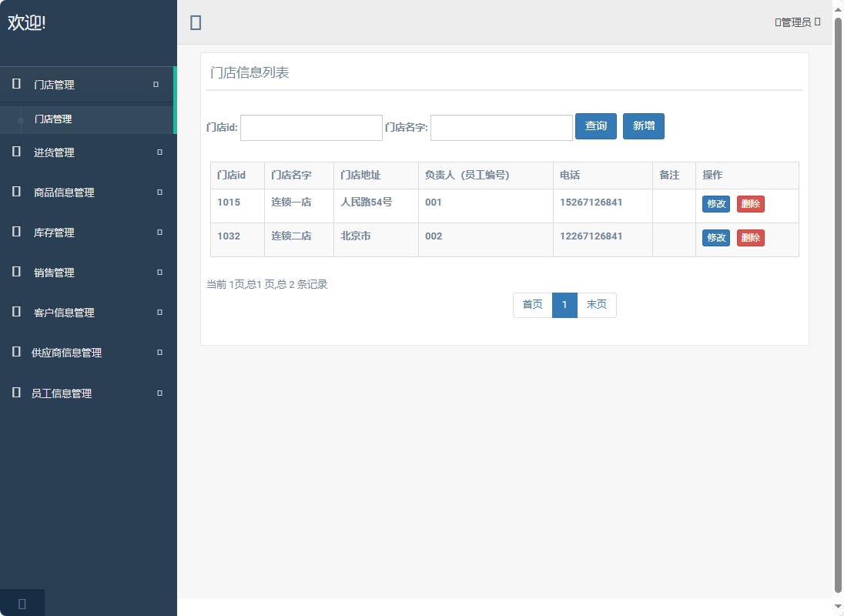Click the sidebar toggle icon in header
844x616 pixels.
click(x=196, y=22)
